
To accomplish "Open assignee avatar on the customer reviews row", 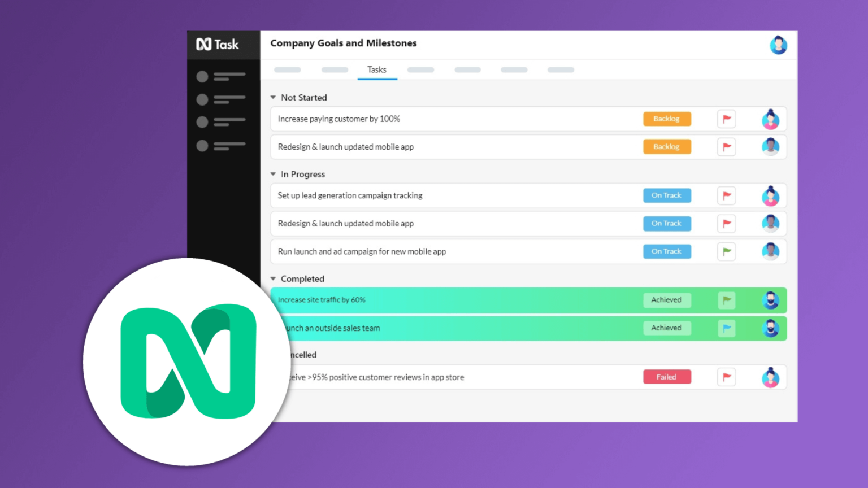I will tap(770, 377).
